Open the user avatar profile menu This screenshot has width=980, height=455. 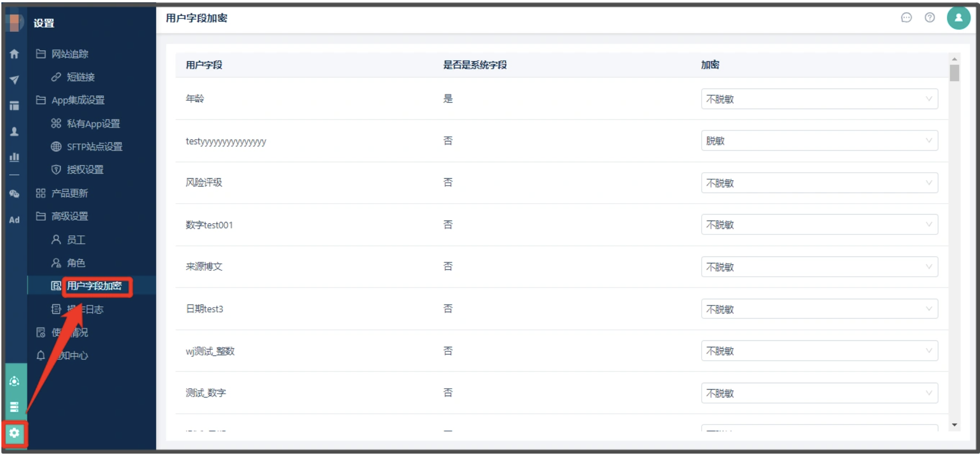click(958, 18)
